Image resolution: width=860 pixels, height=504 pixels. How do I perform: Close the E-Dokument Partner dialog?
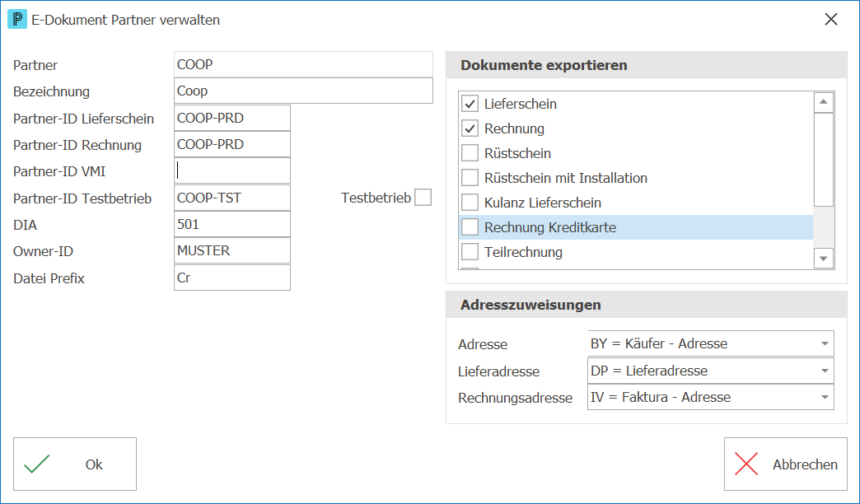[x=831, y=19]
